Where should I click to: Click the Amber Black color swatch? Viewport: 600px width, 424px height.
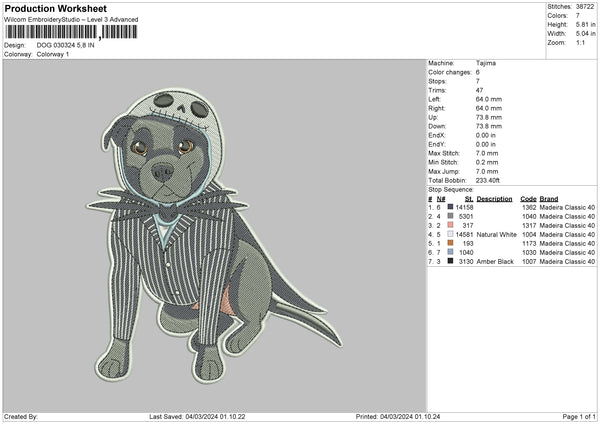(x=450, y=261)
